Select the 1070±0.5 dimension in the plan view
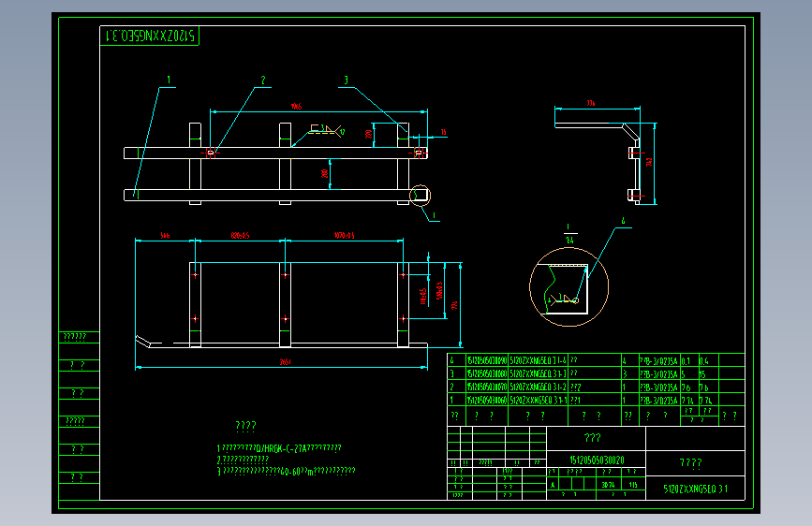 point(344,236)
